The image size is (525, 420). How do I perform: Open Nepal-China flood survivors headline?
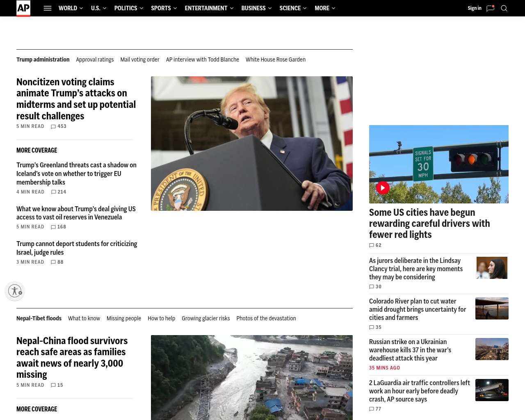click(72, 358)
